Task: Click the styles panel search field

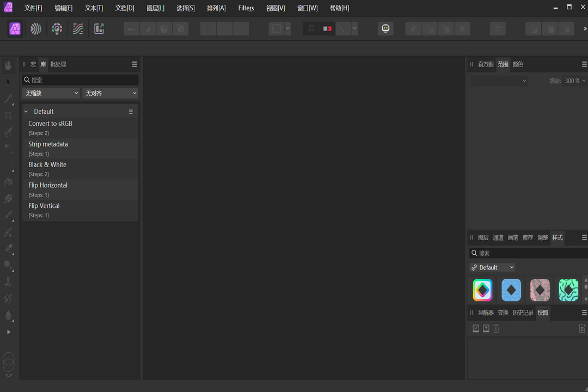Action: coord(527,253)
